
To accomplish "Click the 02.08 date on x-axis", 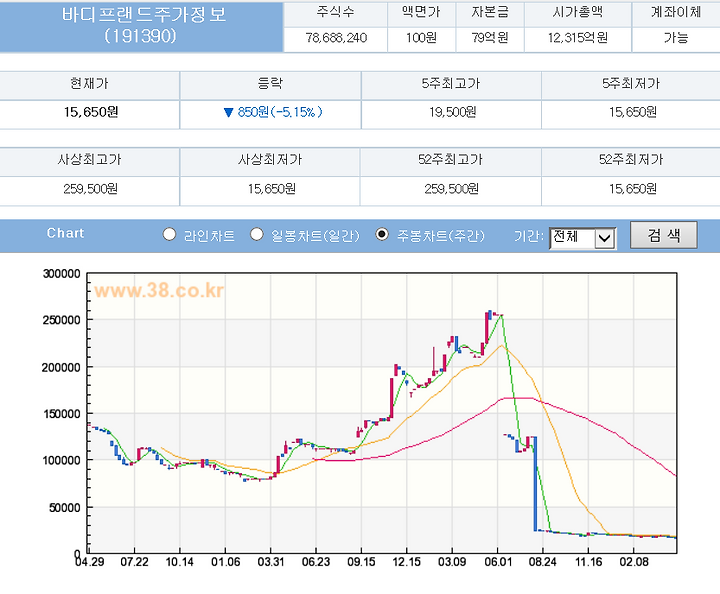I will [634, 562].
